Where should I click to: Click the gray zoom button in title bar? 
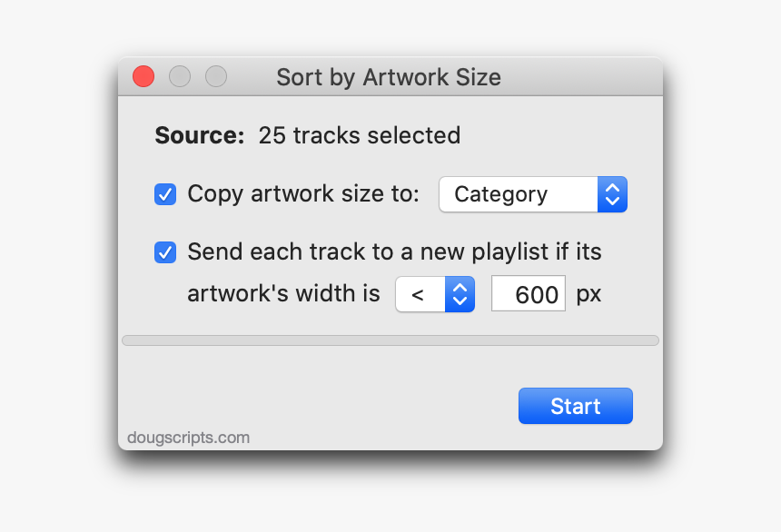pyautogui.click(x=216, y=76)
